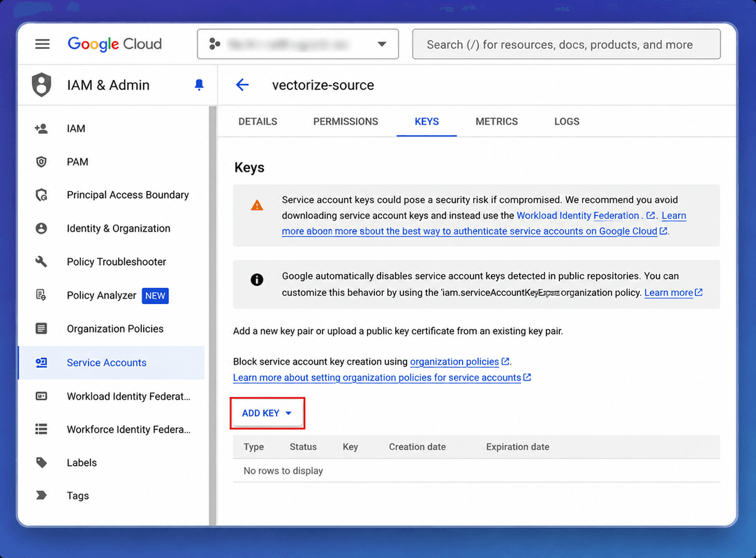756x558 pixels.
Task: Open the setting organization policies for service accounts link
Action: [382, 377]
